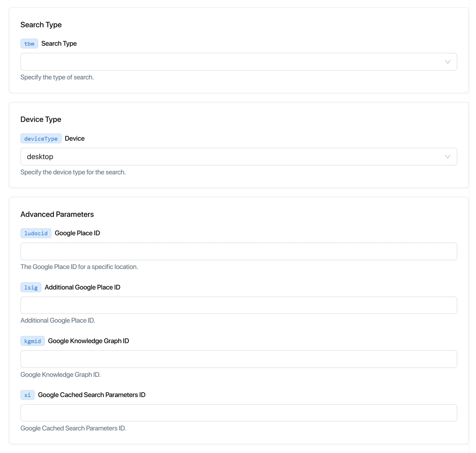Click the si parameter badge
The width and height of the screenshot is (476, 453).
28,395
